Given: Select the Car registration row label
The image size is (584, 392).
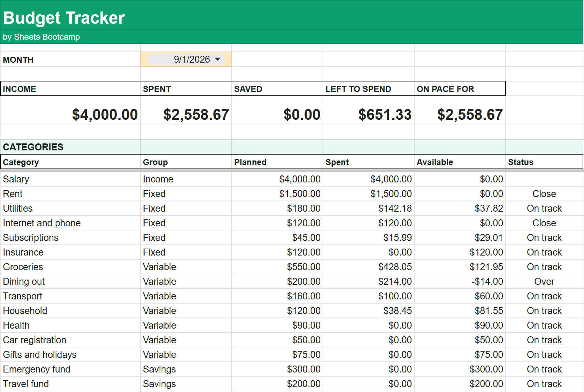Looking at the screenshot, I should (x=70, y=340).
